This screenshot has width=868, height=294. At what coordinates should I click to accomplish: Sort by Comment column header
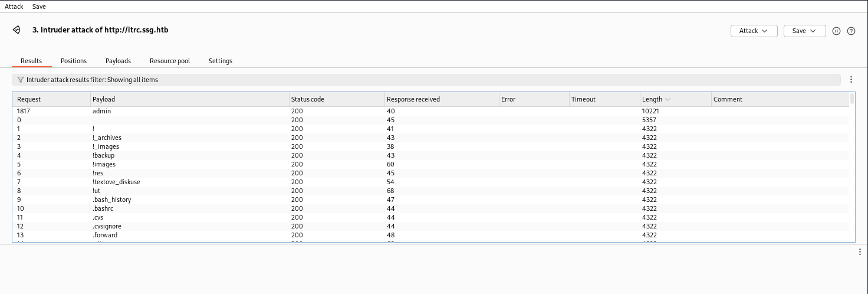[780, 99]
